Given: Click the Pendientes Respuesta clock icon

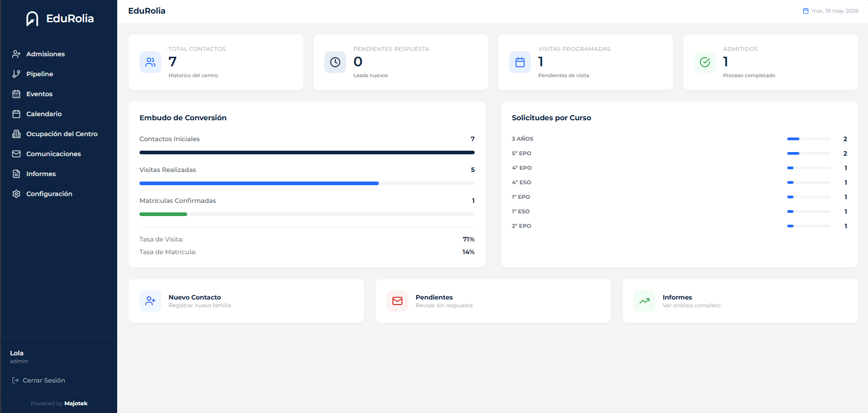Looking at the screenshot, I should coord(335,62).
